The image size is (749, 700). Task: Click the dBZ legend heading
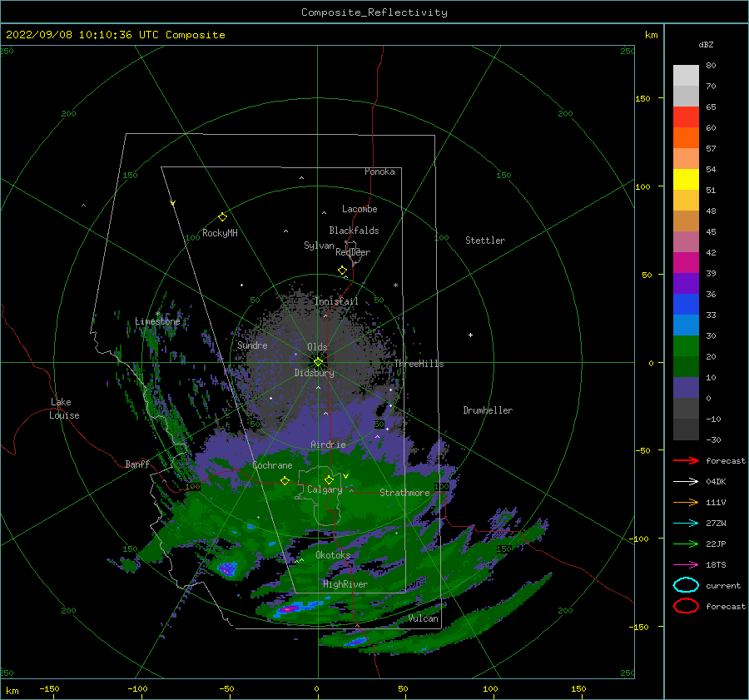706,44
